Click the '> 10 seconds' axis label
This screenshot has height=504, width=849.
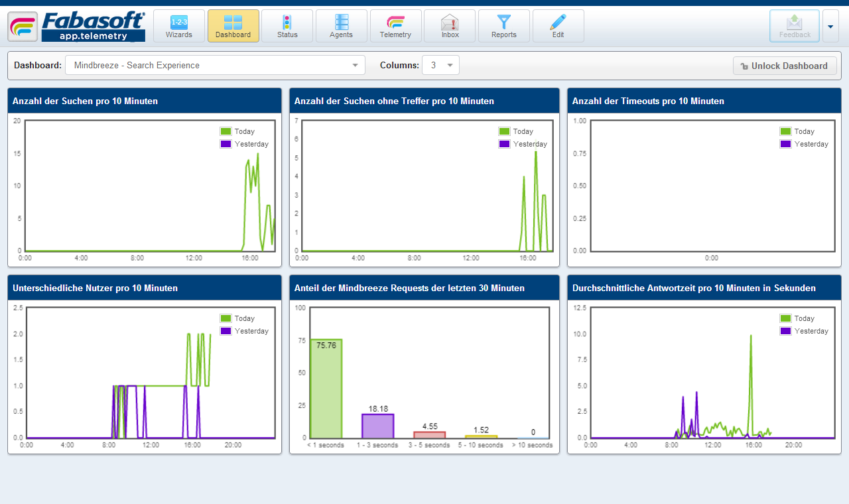[532, 445]
